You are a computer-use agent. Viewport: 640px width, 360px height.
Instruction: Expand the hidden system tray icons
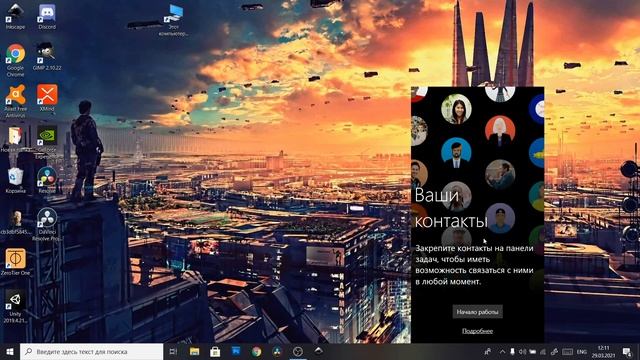[502, 351]
